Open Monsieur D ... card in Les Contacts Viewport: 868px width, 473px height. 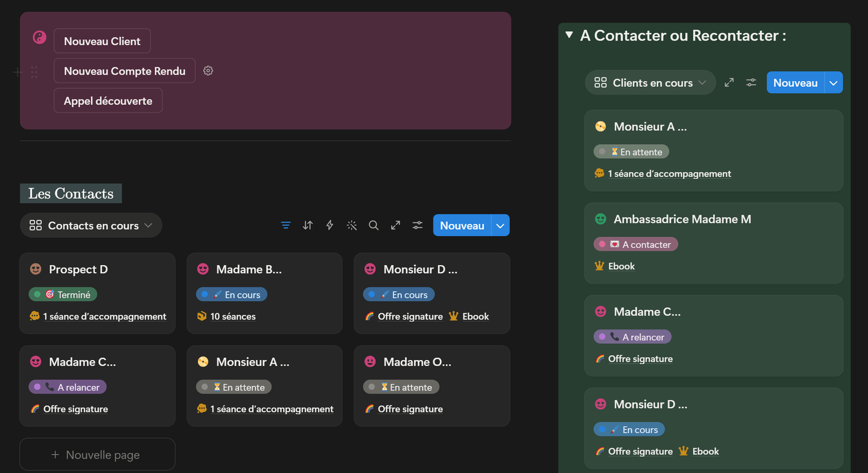pos(432,293)
